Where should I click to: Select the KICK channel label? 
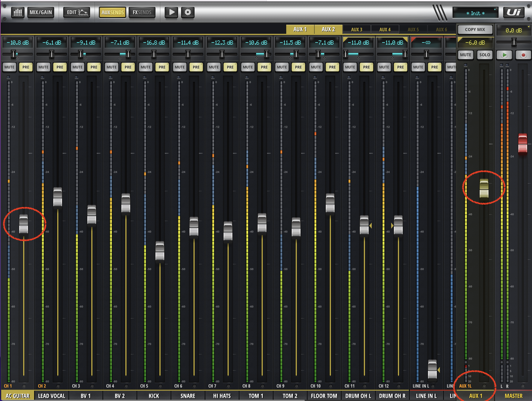154,396
